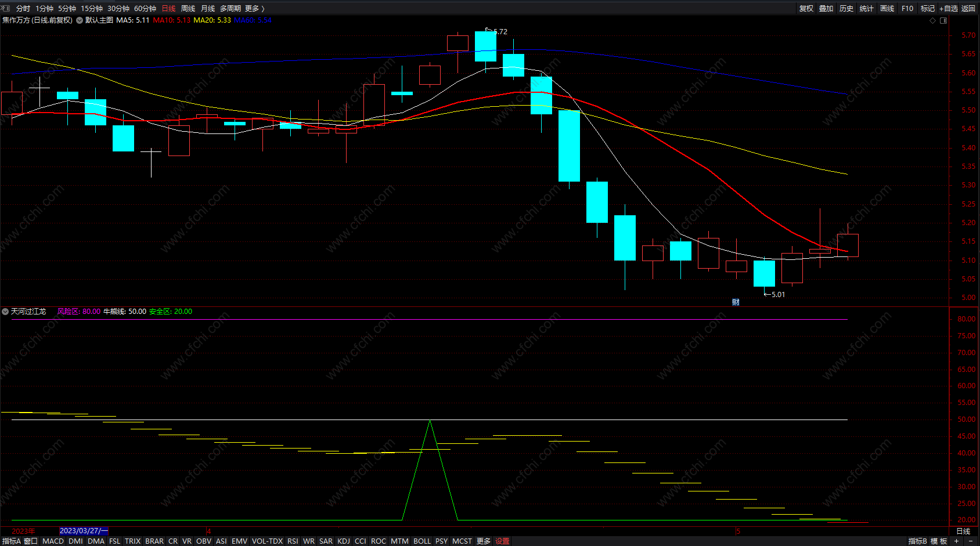Select the 30分钟 period tab
Viewport: 980px width, 546px height.
118,8
